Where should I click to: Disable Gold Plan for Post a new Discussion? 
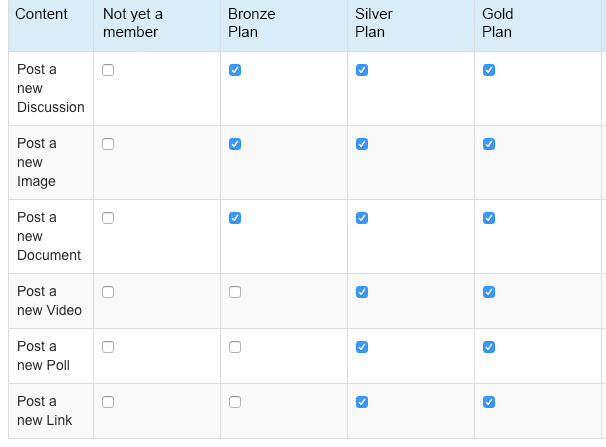pyautogui.click(x=489, y=70)
